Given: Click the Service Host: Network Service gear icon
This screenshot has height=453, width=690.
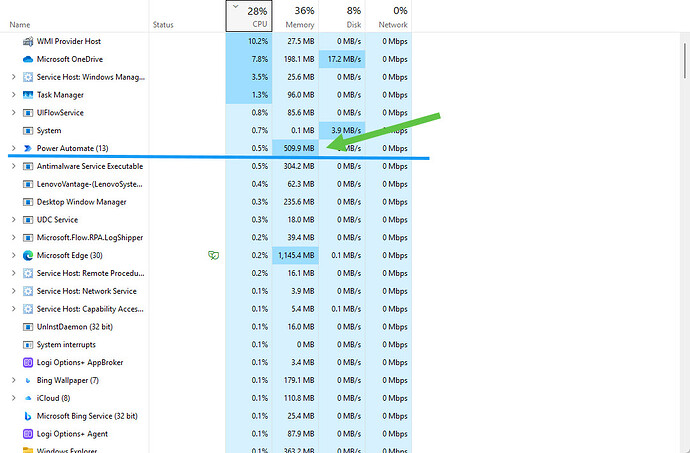Looking at the screenshot, I should 28,291.
